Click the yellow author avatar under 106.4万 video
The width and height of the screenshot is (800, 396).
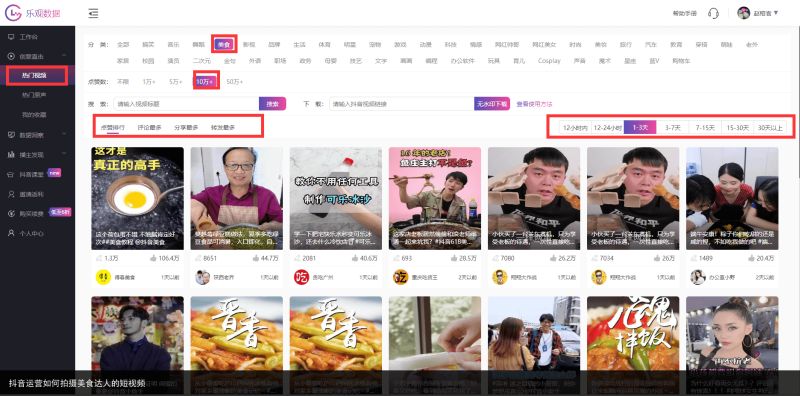click(x=103, y=277)
